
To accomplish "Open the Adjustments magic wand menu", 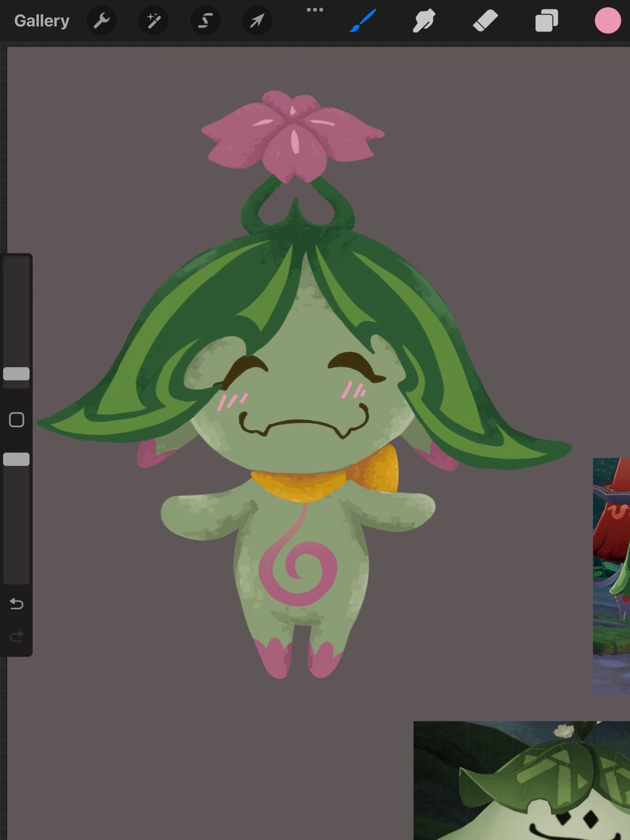I will click(x=153, y=21).
